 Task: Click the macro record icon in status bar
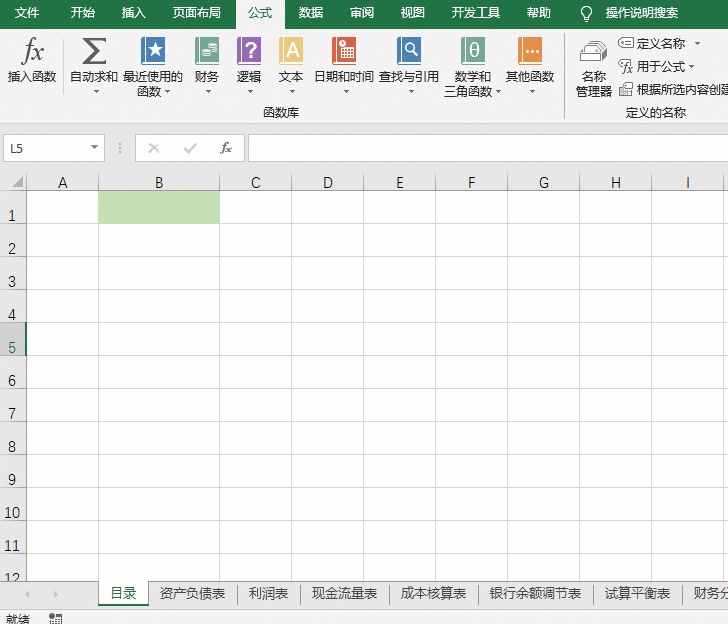point(56,618)
